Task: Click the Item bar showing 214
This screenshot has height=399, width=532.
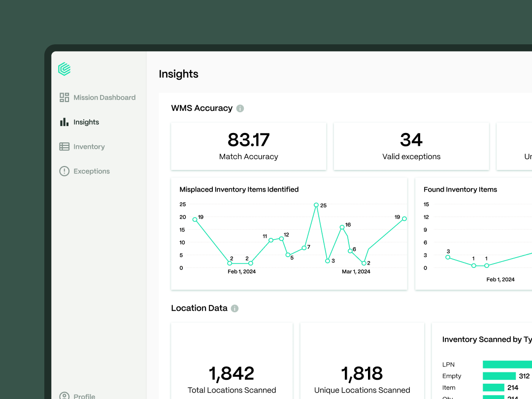Action: (x=493, y=388)
